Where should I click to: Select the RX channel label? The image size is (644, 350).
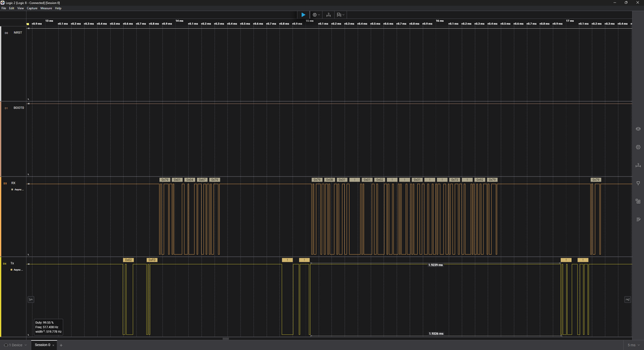pos(13,183)
